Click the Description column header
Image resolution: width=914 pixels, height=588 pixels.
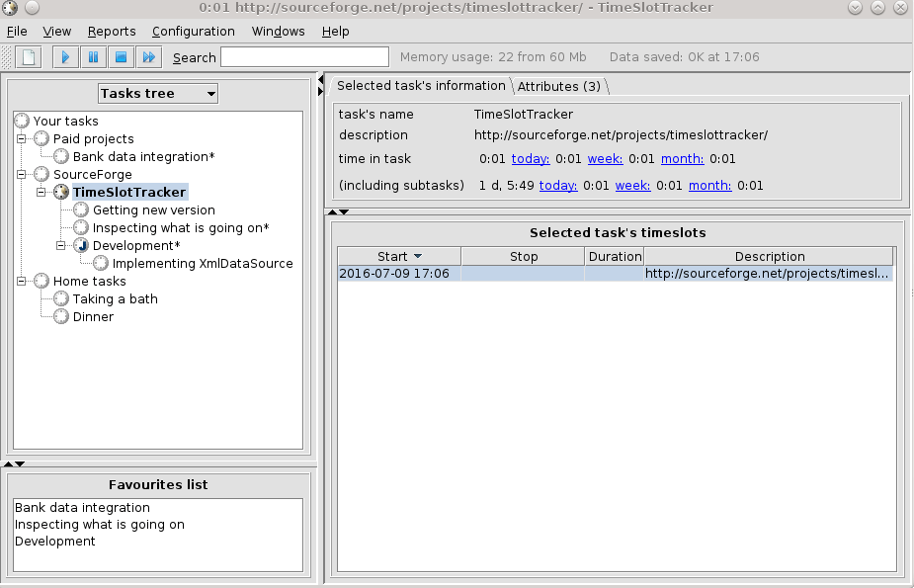769,256
